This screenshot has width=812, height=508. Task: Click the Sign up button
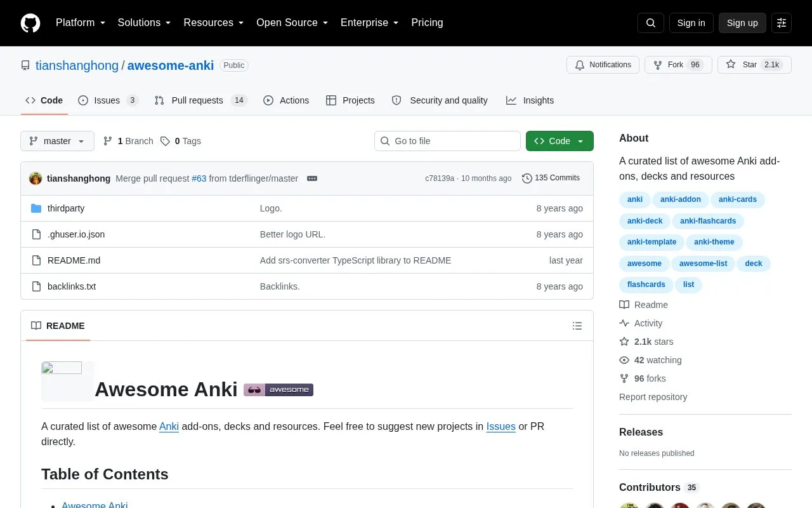pos(742,23)
